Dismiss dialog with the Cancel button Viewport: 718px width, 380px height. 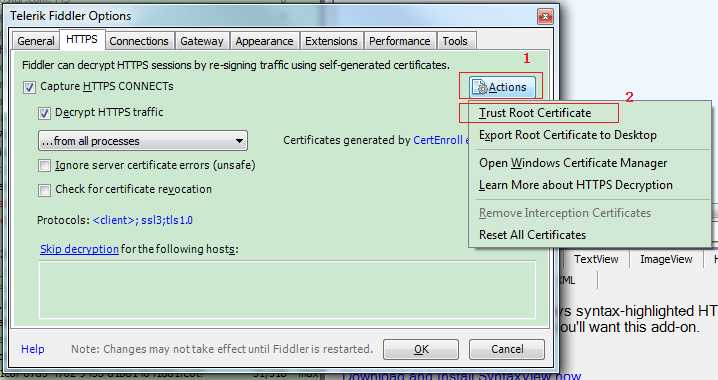tap(507, 349)
